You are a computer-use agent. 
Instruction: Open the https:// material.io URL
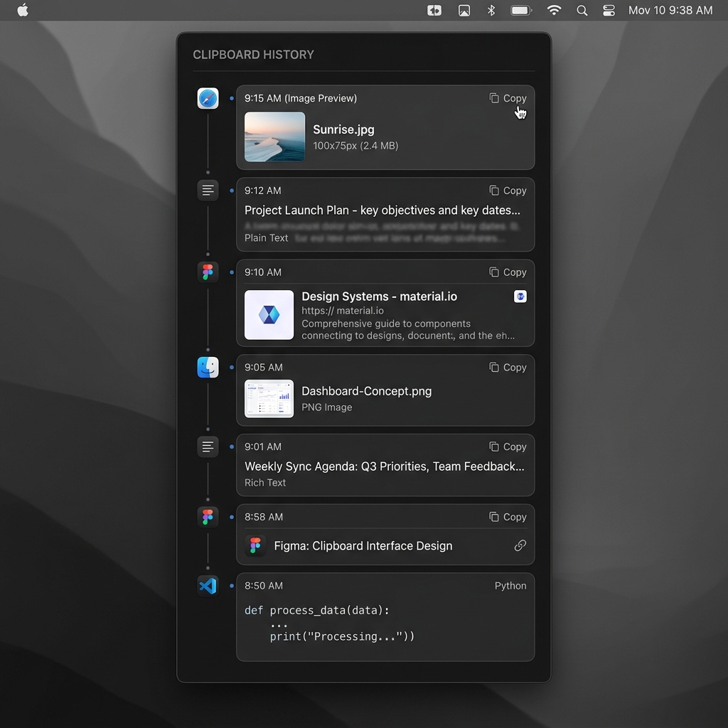[x=343, y=311]
